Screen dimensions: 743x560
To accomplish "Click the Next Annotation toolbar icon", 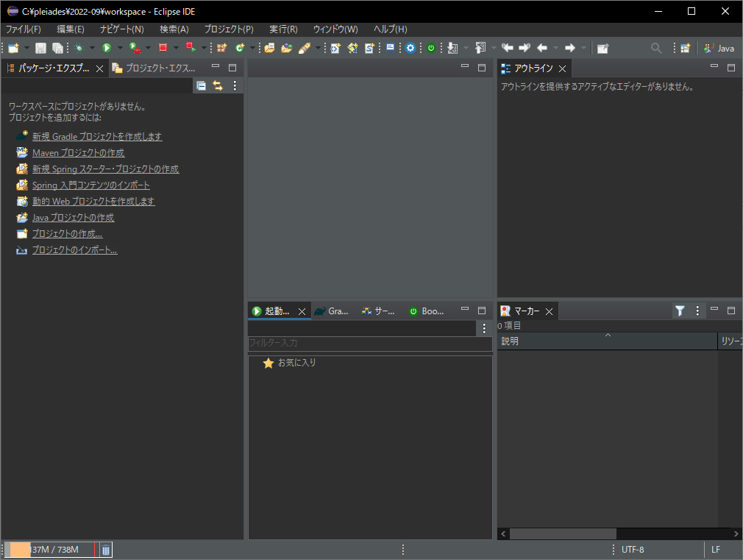I will [x=452, y=48].
